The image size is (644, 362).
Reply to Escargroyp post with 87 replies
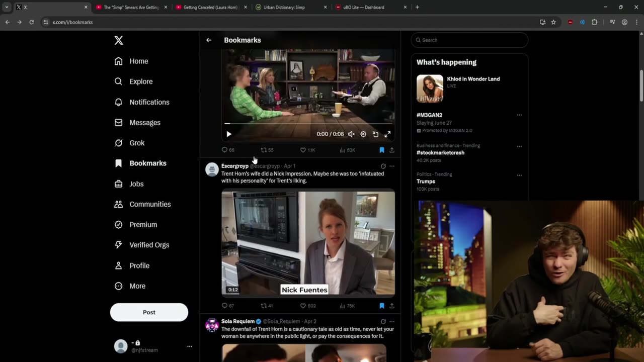coord(228,306)
